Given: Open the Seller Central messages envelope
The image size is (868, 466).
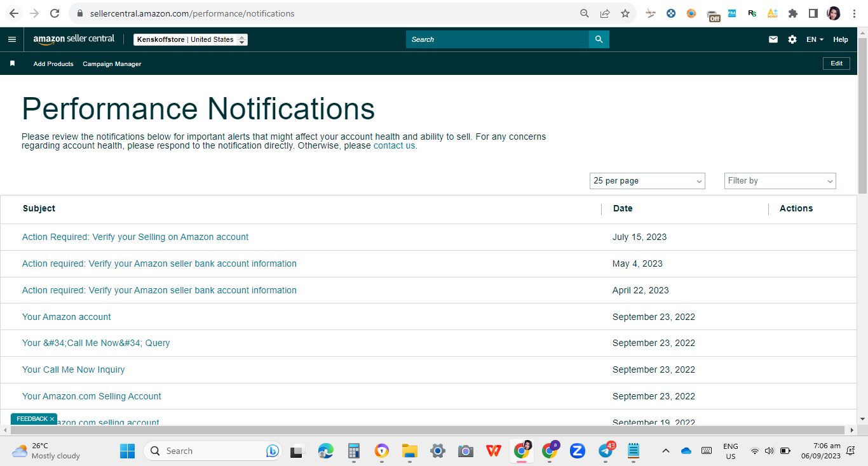Looking at the screenshot, I should point(773,39).
